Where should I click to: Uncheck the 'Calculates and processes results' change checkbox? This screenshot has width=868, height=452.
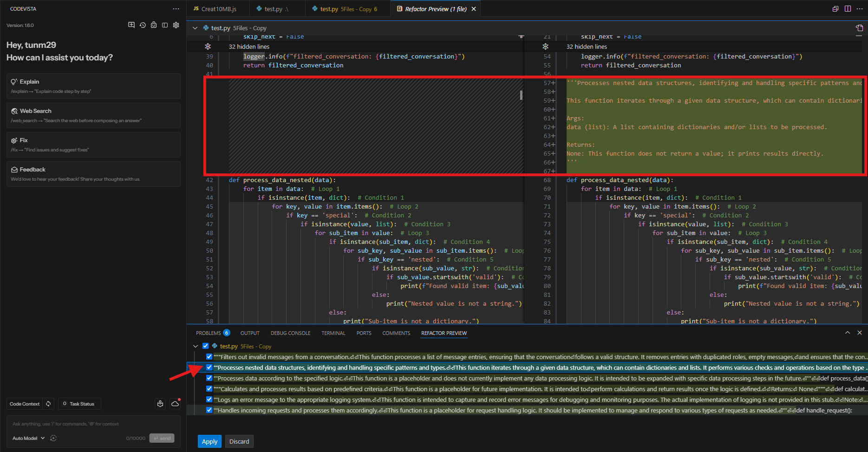[x=209, y=389]
